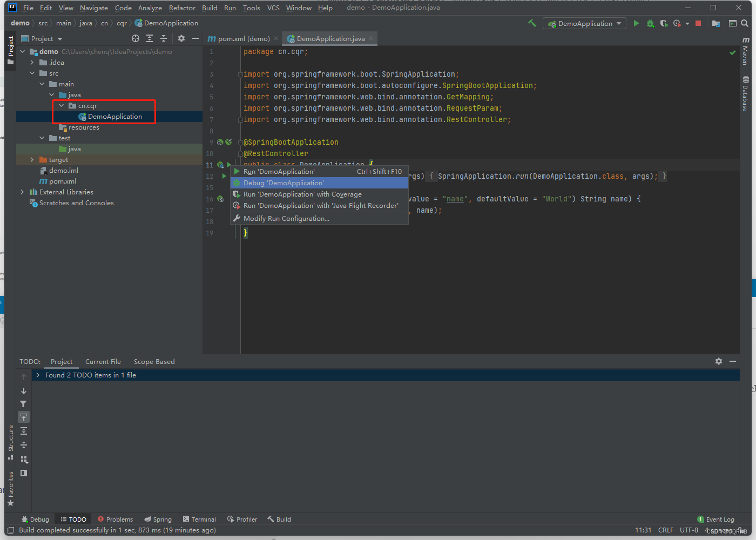Click the Profiler run icon in toolbar

[677, 23]
